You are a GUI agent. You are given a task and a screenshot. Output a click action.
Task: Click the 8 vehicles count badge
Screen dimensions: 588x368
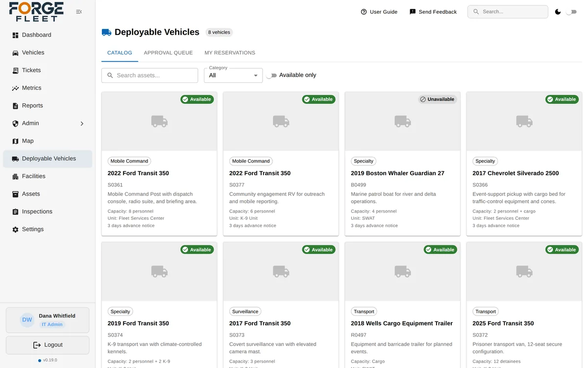pyautogui.click(x=219, y=32)
